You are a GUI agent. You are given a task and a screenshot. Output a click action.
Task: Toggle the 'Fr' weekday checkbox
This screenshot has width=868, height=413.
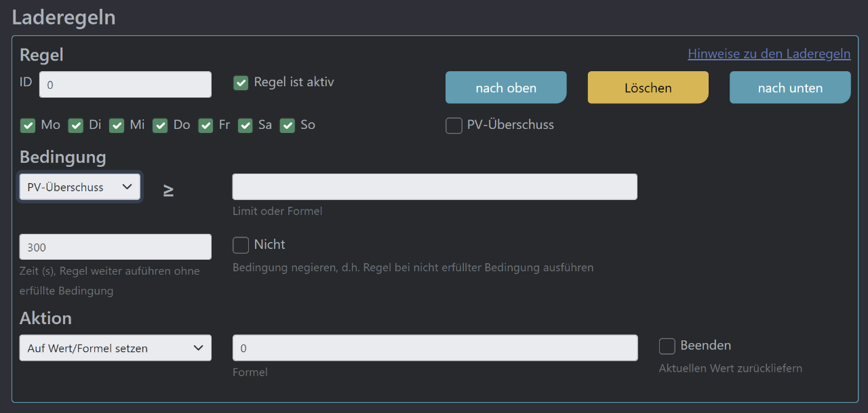point(205,125)
